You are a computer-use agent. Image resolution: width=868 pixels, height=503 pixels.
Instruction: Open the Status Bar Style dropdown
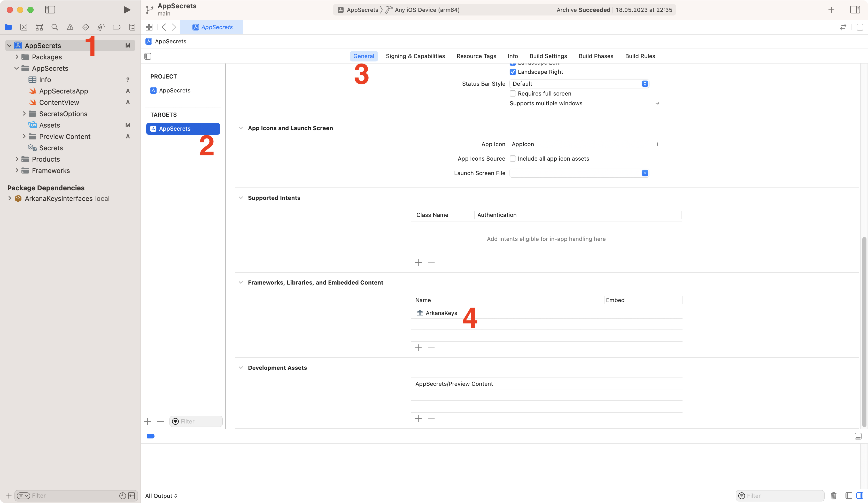pos(579,84)
